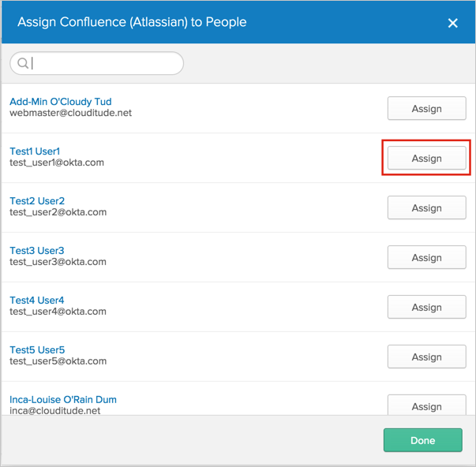Assign the app to Test4 User4
The height and width of the screenshot is (467, 476).
click(x=426, y=308)
